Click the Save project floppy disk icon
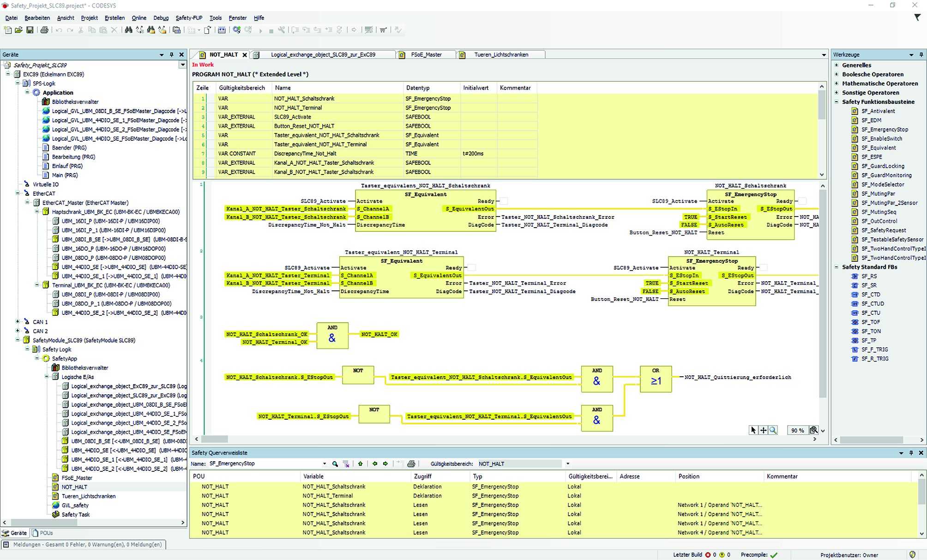This screenshot has width=927, height=560. click(30, 30)
